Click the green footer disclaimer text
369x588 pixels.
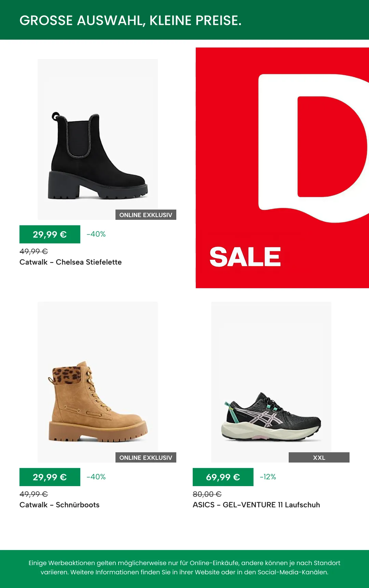[x=184, y=567]
